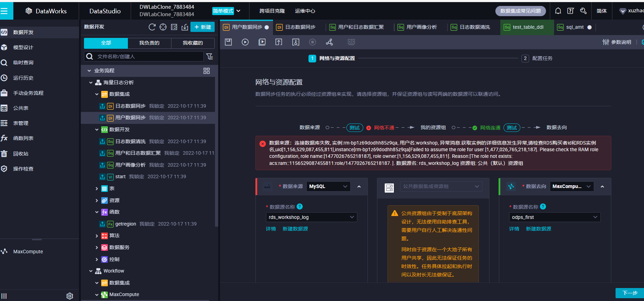This screenshot has height=301, width=644.
Task: Switch to the 日志数据同步 editor tab
Action: 296,27
